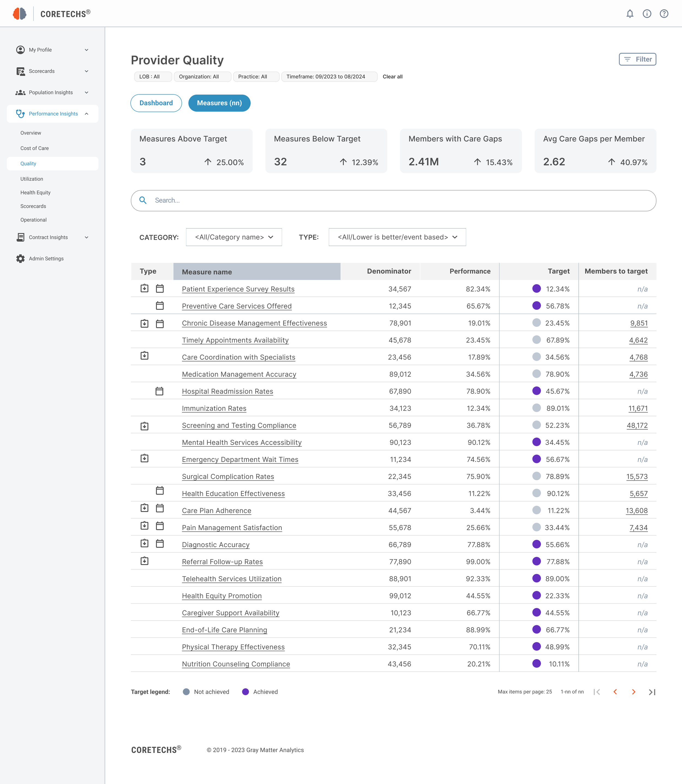
Task: Go to next page arrow
Action: (634, 692)
